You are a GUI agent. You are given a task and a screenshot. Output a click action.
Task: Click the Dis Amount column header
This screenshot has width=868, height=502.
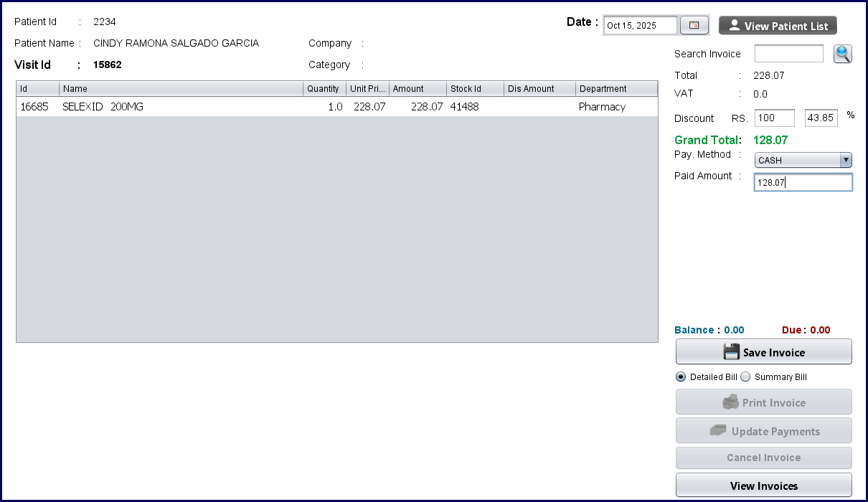click(x=539, y=89)
